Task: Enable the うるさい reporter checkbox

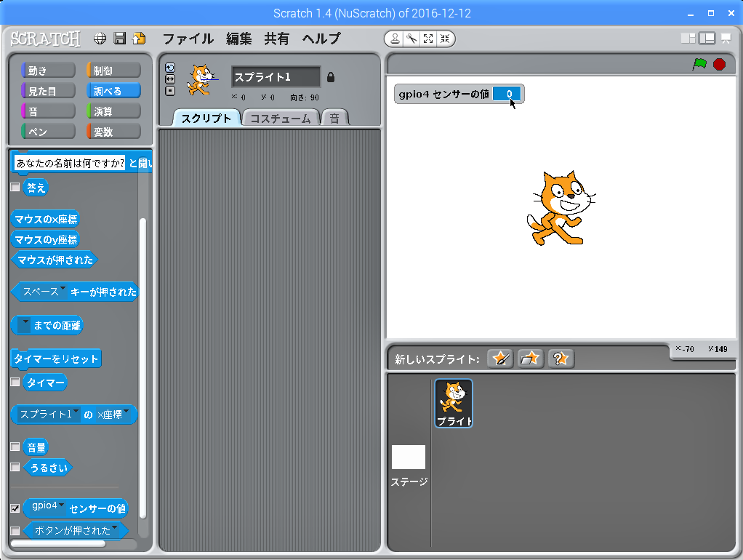Action: tap(15, 467)
